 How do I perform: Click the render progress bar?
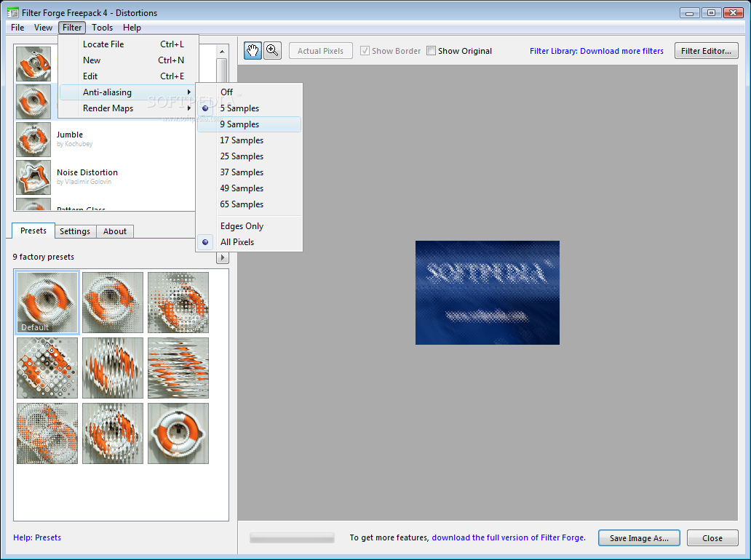pos(292,538)
